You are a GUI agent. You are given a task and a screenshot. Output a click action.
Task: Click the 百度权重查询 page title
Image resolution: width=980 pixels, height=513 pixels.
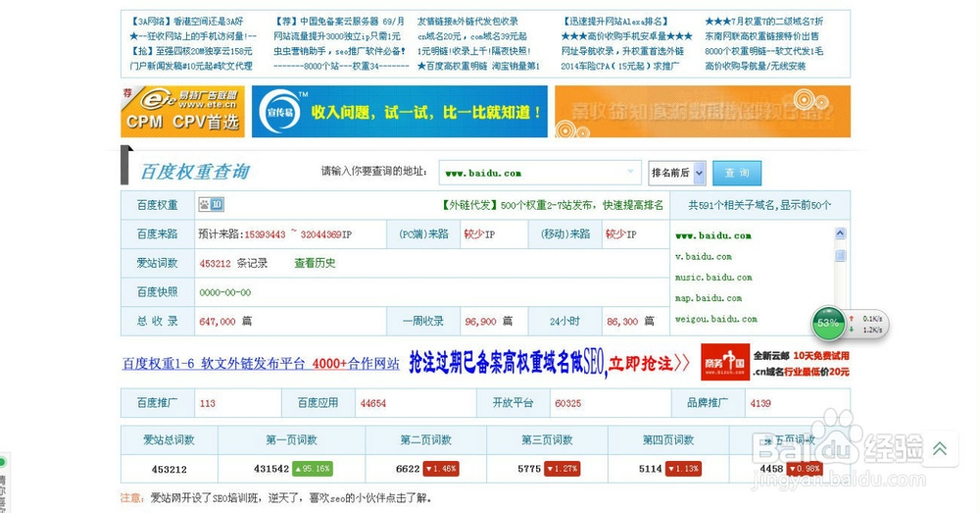(194, 172)
